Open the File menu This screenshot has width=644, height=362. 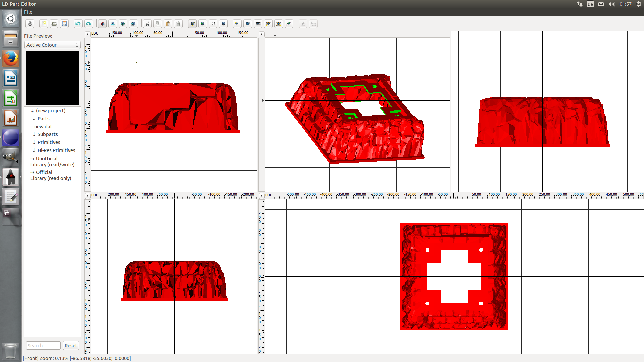click(28, 12)
